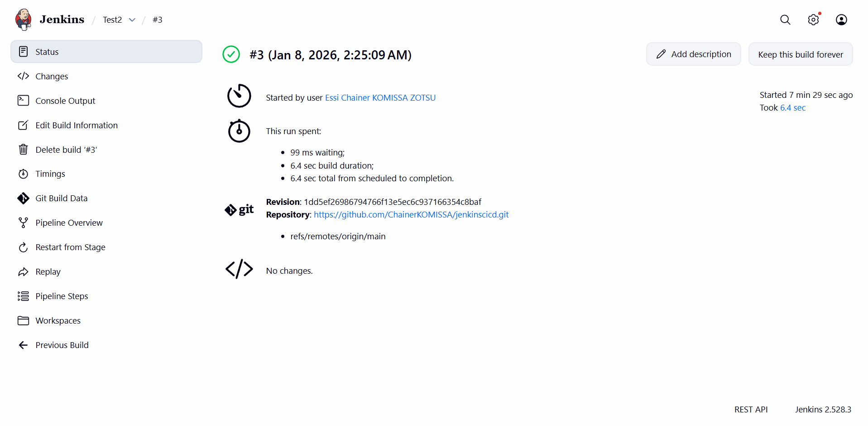Click the Git Build Data diamond icon
The image size is (868, 426).
point(23,198)
